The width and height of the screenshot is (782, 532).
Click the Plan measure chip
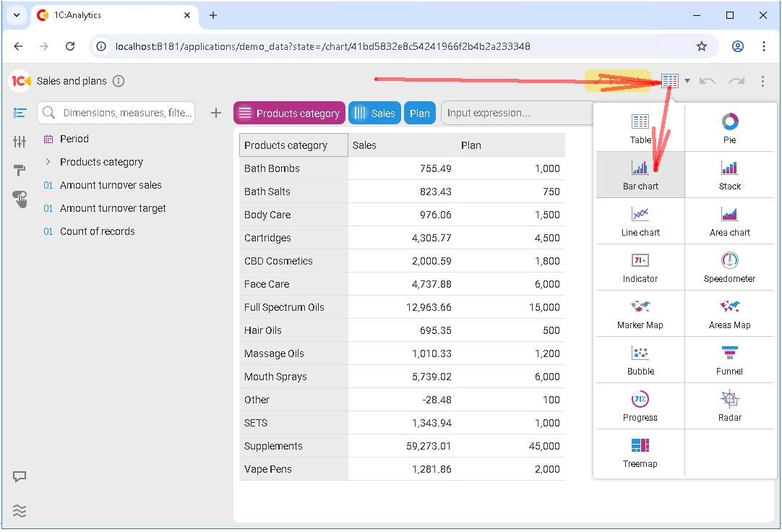pyautogui.click(x=420, y=113)
